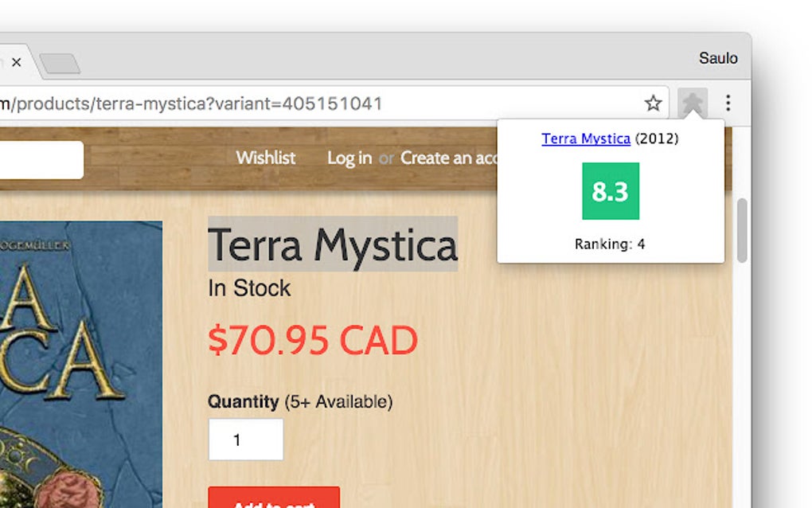Click the green 8.3 rating box
Image resolution: width=812 pixels, height=508 pixels.
click(611, 191)
